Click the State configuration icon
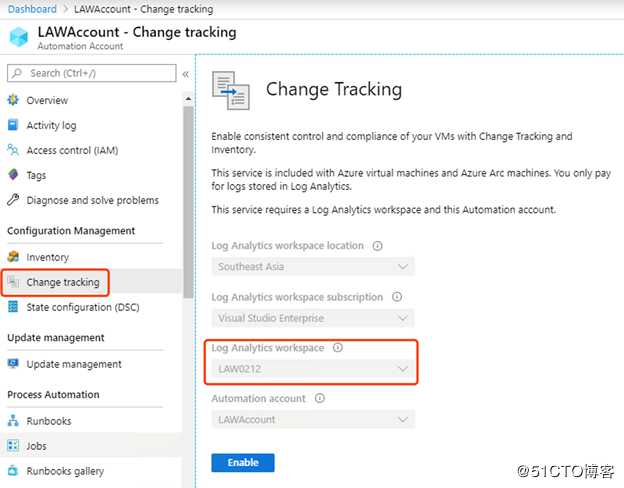 (x=13, y=306)
